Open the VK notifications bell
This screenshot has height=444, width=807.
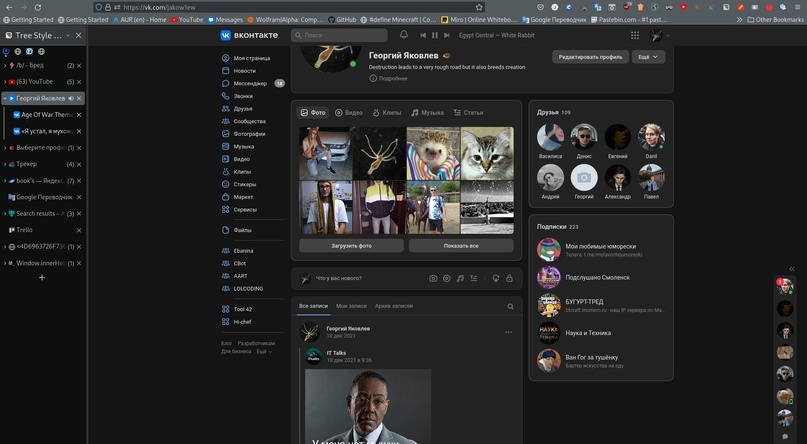[x=404, y=35]
